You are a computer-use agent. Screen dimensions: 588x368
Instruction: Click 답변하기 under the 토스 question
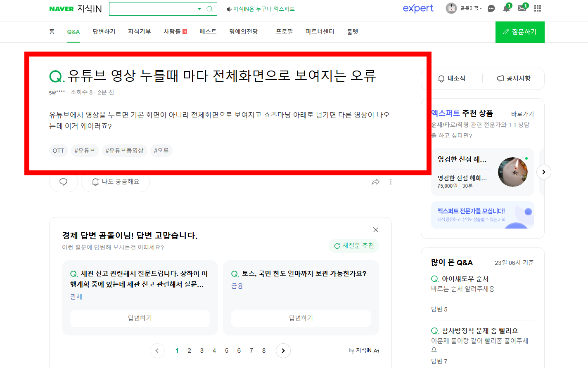coord(301,318)
